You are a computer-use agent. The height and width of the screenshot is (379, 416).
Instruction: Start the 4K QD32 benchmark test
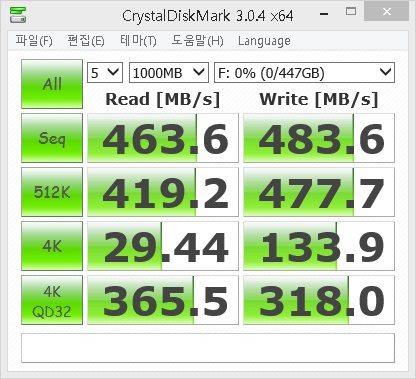pos(52,300)
